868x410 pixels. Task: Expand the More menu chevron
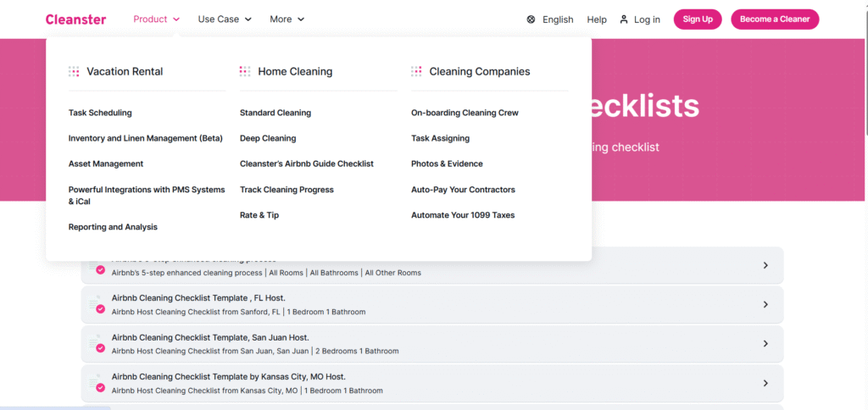point(301,19)
